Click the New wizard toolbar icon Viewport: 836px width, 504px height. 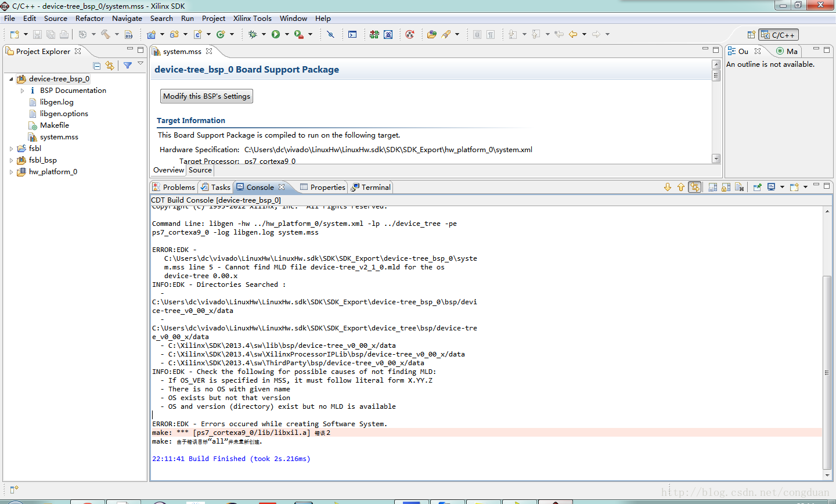[x=15, y=34]
